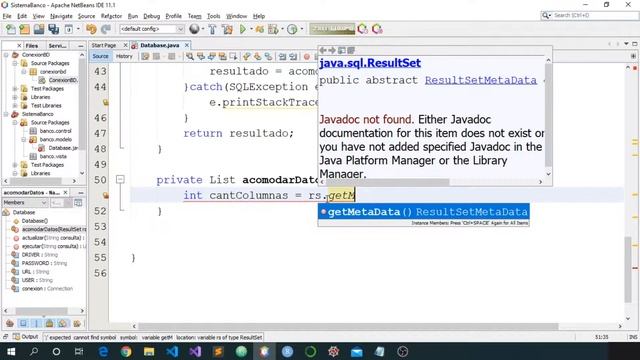Open the default config dropdown
Viewport: 640px width, 360px height.
click(151, 29)
